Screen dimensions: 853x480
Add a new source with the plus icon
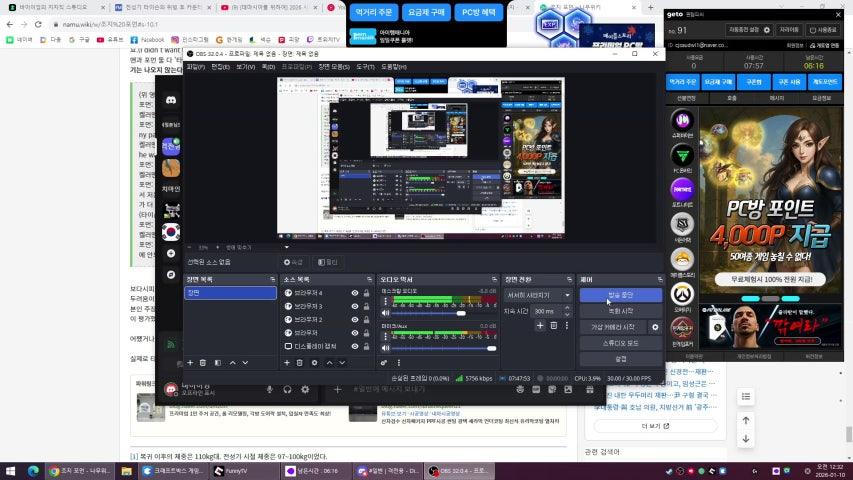coord(286,362)
